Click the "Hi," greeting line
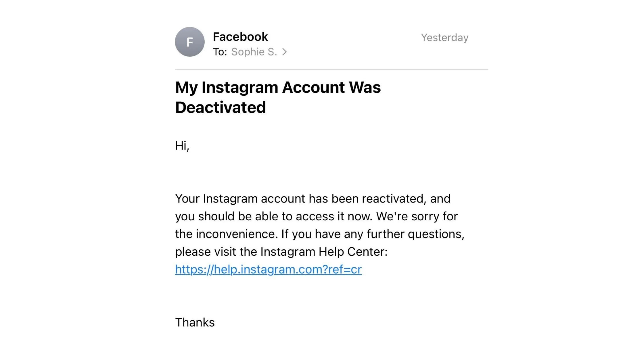Image resolution: width=644 pixels, height=362 pixels. click(182, 146)
